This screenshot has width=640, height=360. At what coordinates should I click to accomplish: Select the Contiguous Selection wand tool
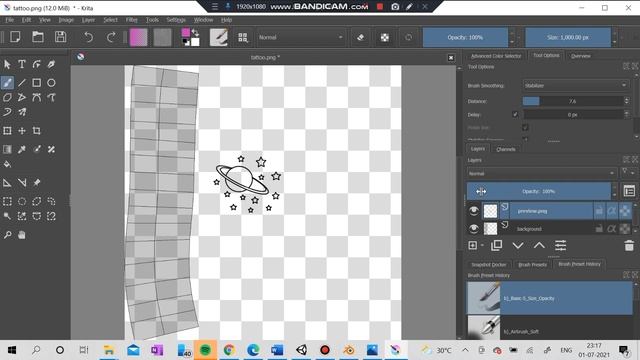[7, 216]
